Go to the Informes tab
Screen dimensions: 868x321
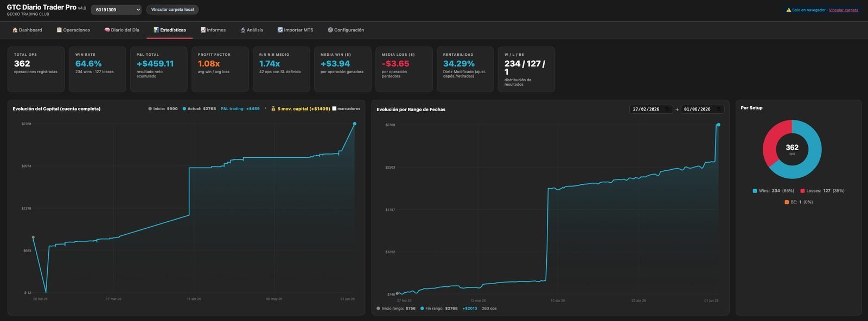[x=213, y=30]
